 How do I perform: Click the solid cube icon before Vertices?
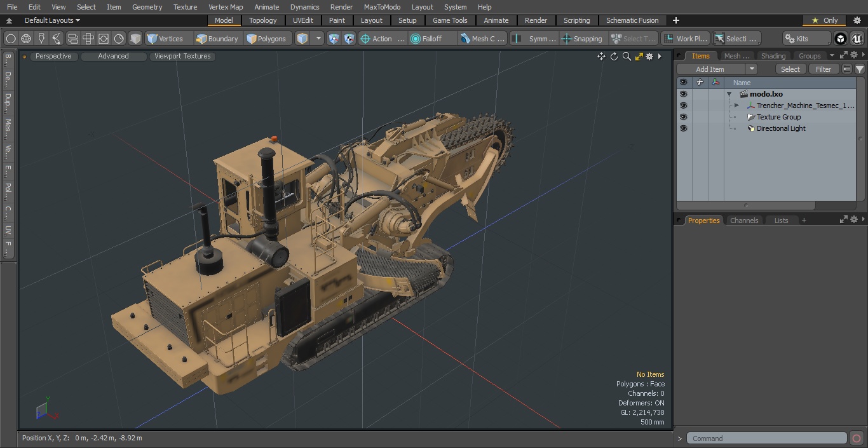[x=135, y=39]
